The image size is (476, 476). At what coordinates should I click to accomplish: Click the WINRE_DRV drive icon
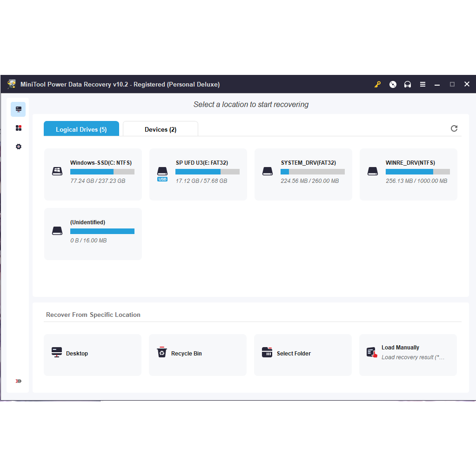coord(373,171)
